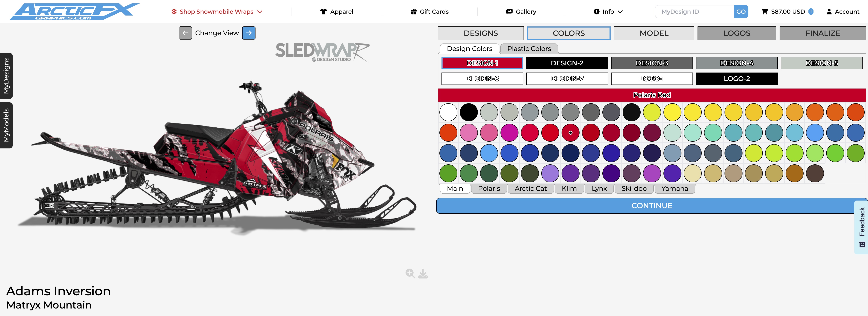Click the blue CONTINUE button
Screen dimensions: 868x316
(652, 206)
